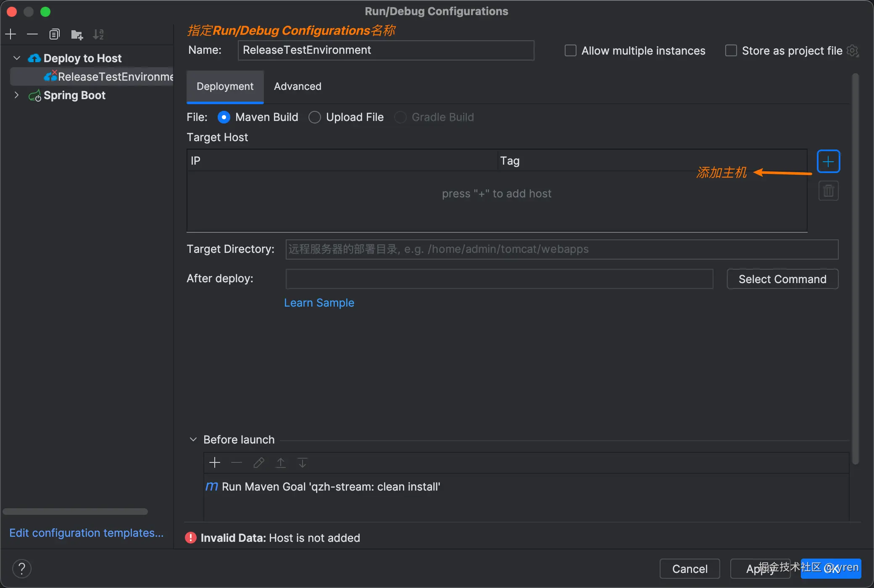The height and width of the screenshot is (588, 874).
Task: Click the Target Directory input field
Action: point(561,249)
